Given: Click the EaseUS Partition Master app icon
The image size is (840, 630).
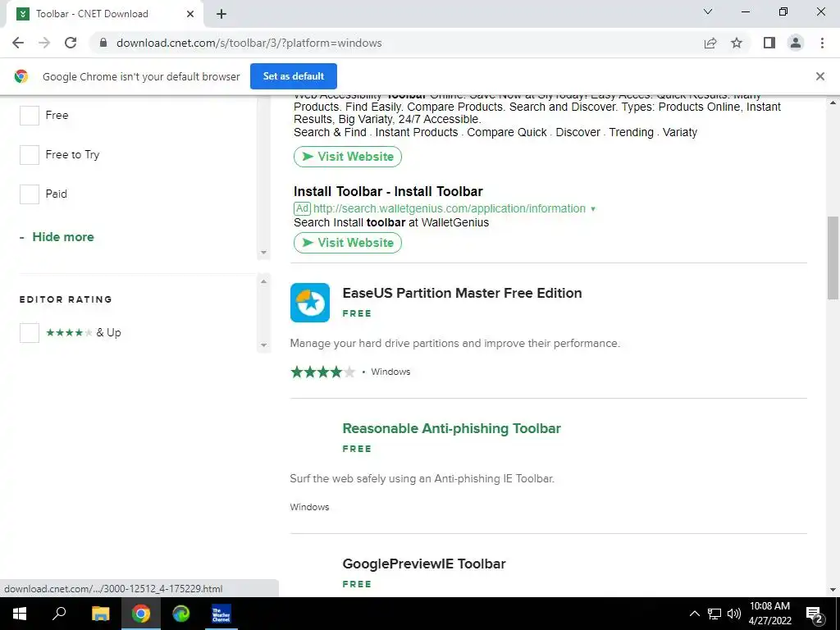Looking at the screenshot, I should coord(309,303).
